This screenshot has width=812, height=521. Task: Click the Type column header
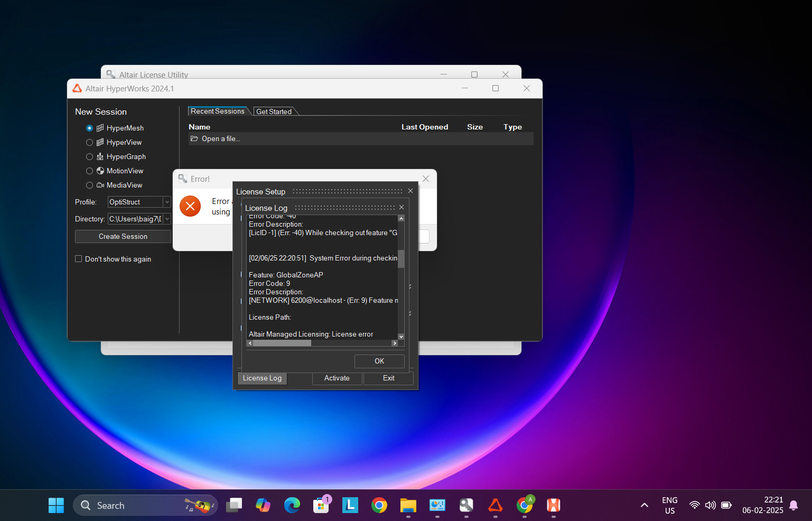coord(512,127)
